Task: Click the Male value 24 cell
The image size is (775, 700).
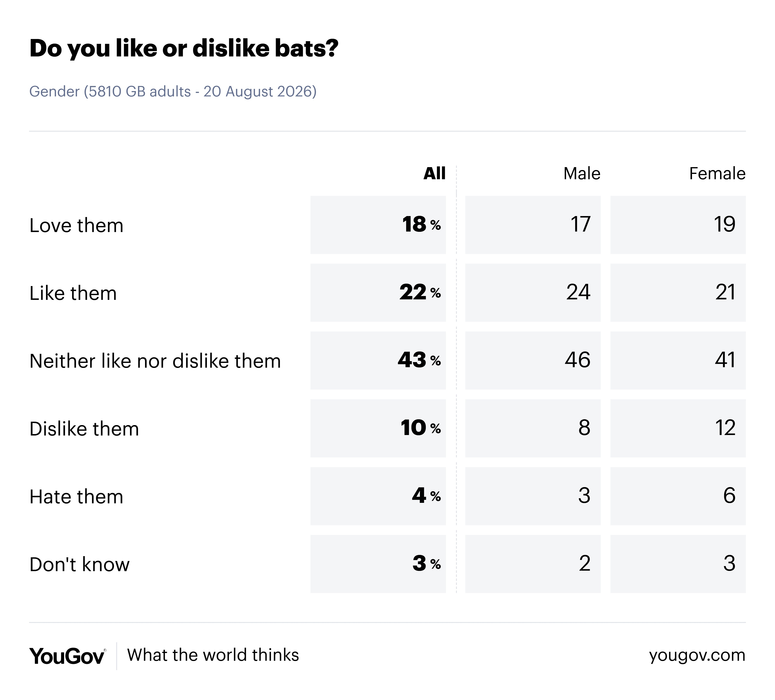Action: click(x=533, y=293)
